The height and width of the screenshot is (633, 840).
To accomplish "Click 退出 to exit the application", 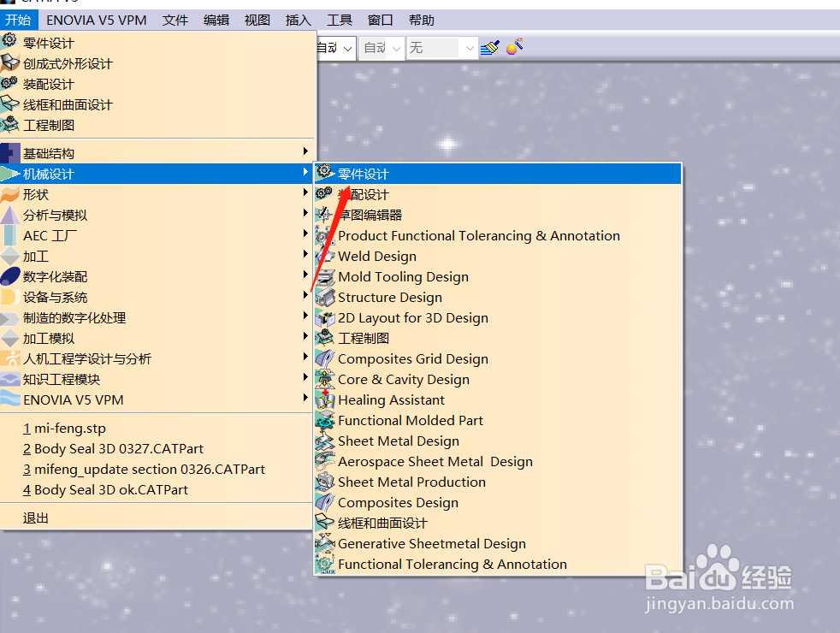I will [156, 518].
